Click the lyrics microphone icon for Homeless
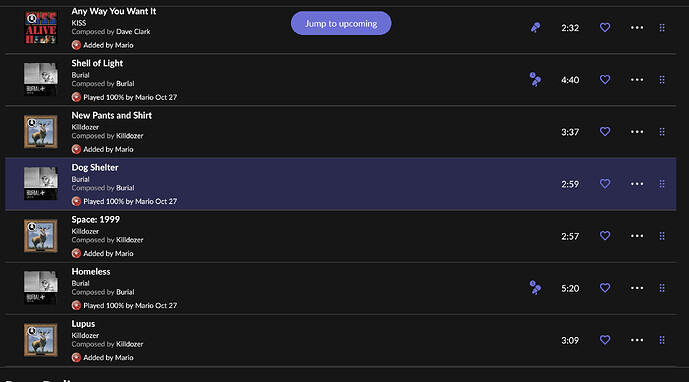The height and width of the screenshot is (382, 689). (x=535, y=288)
